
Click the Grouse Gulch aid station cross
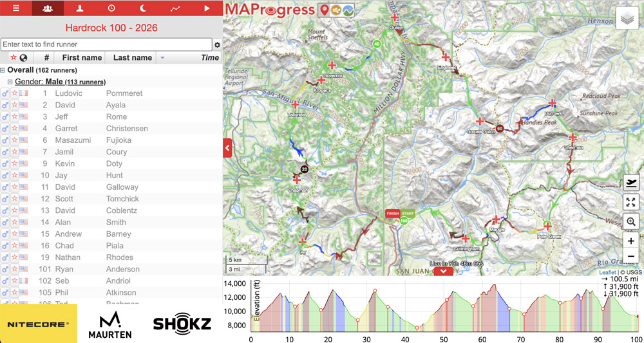tap(479, 121)
